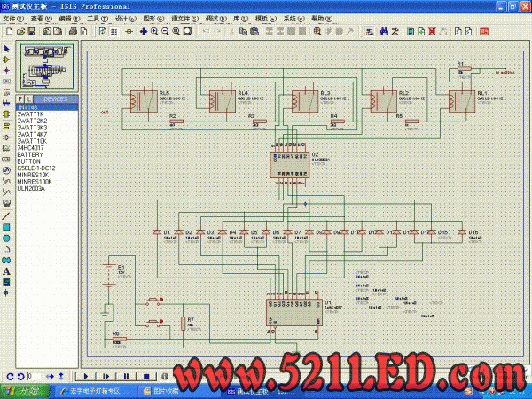Click the zoom in magnifier icon
Image resolution: width=532 pixels, height=399 pixels.
click(x=154, y=31)
